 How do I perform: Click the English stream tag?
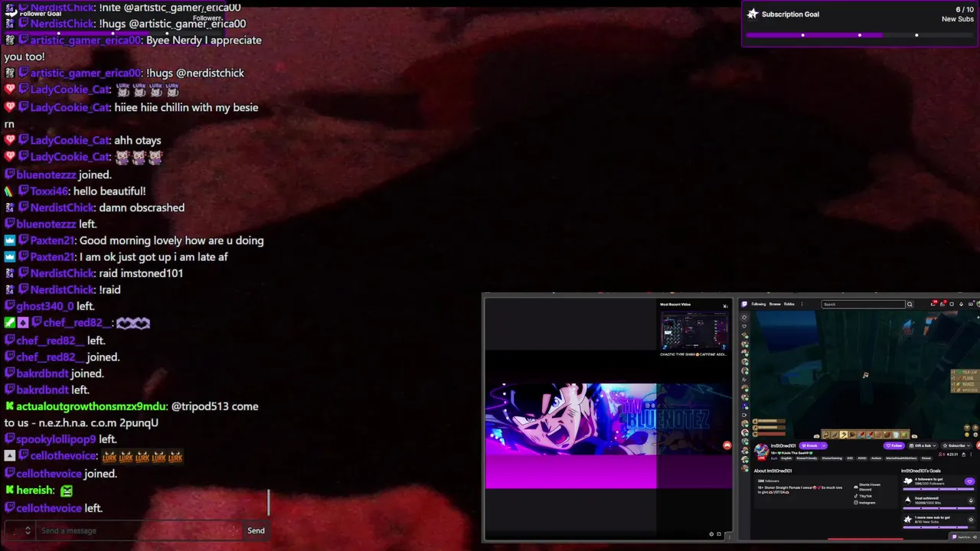786,458
